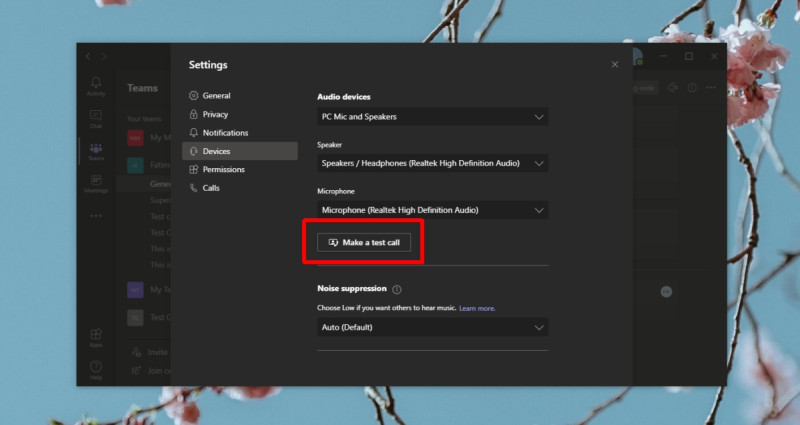Click the profile avatar in Teams title bar
Viewport: 800px width, 425px height.
click(x=638, y=57)
